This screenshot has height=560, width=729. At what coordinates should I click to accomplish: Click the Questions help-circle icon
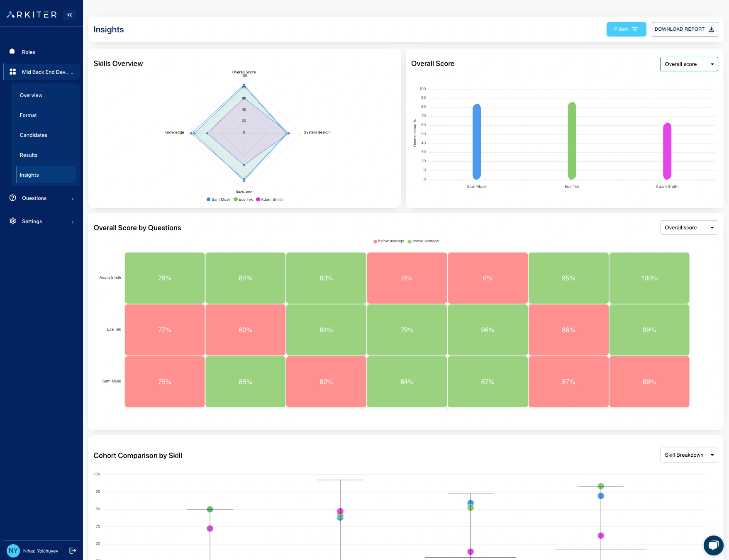pos(13,198)
